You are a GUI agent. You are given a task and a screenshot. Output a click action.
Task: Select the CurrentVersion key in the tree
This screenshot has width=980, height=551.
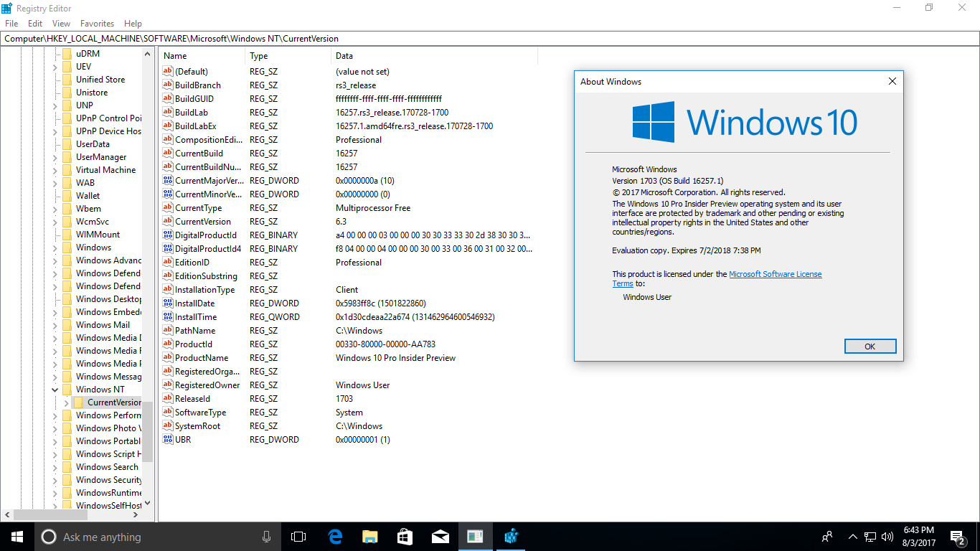point(114,402)
